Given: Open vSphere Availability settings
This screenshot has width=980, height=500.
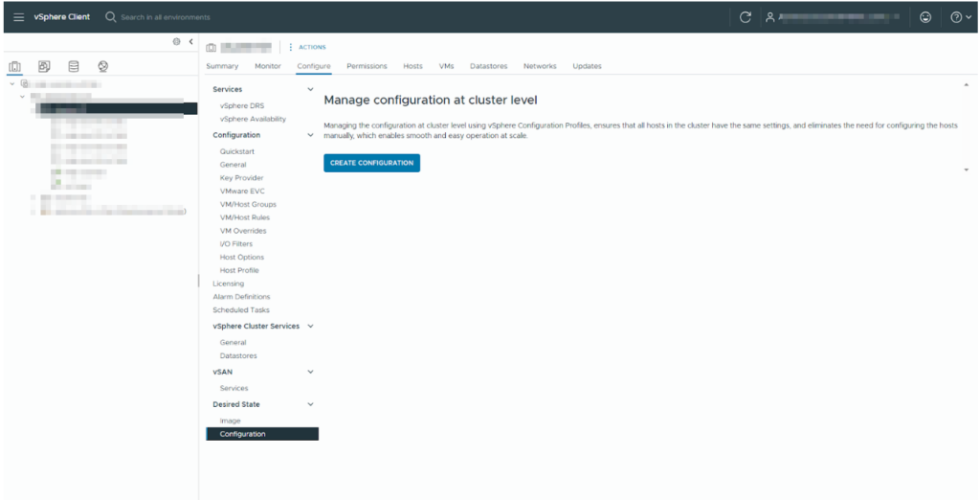Looking at the screenshot, I should tap(253, 119).
